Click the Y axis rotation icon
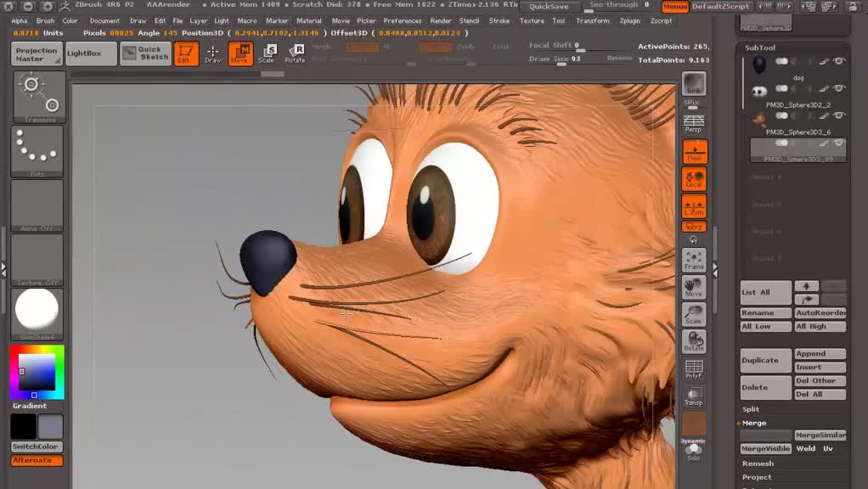The width and height of the screenshot is (868, 489). (x=694, y=239)
